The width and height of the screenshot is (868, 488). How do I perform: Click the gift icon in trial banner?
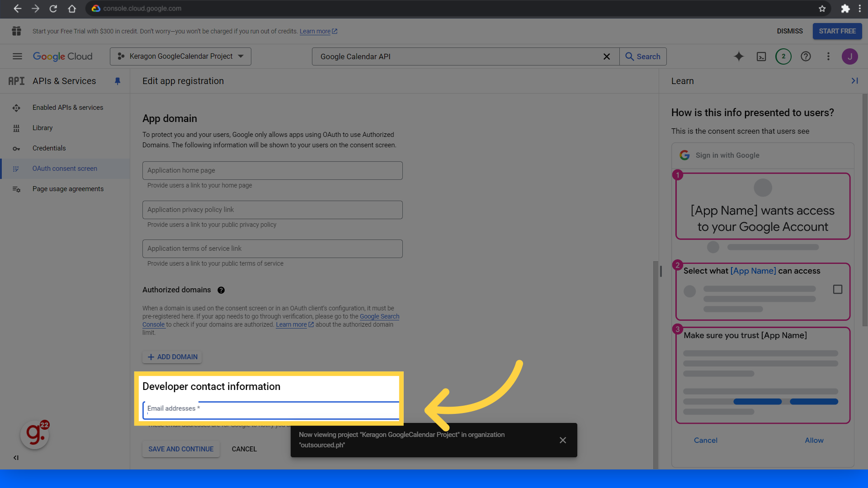pyautogui.click(x=17, y=31)
